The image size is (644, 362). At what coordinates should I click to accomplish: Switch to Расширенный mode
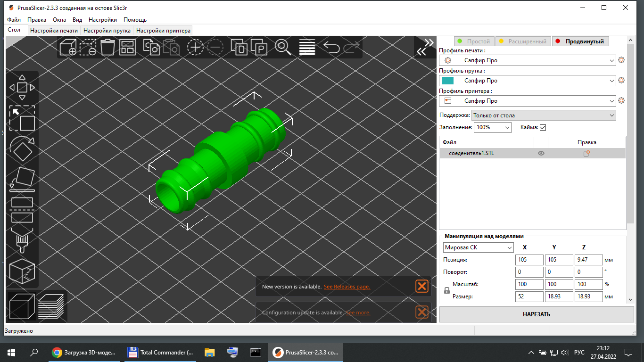click(523, 41)
